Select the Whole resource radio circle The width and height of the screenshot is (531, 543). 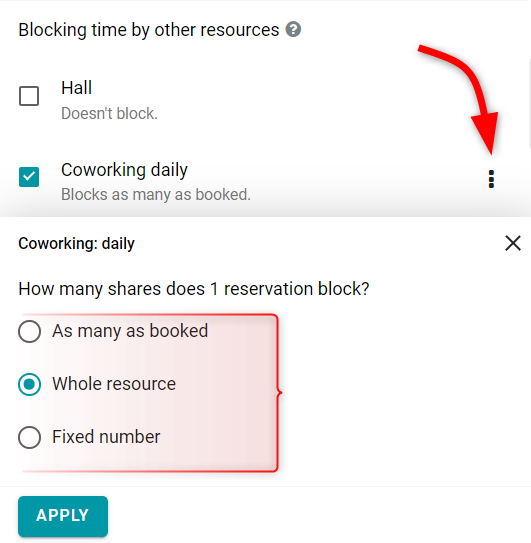click(x=29, y=384)
